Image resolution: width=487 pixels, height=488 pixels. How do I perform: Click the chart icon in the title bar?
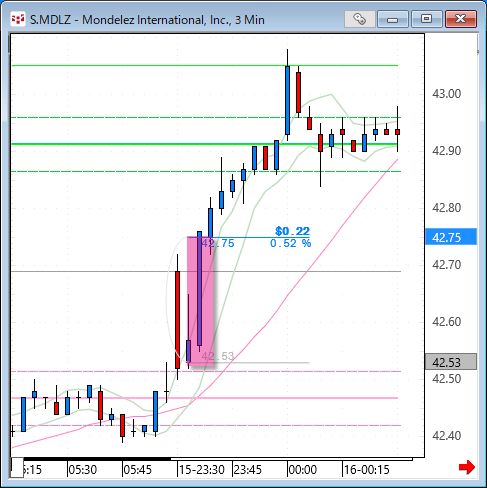click(x=17, y=19)
